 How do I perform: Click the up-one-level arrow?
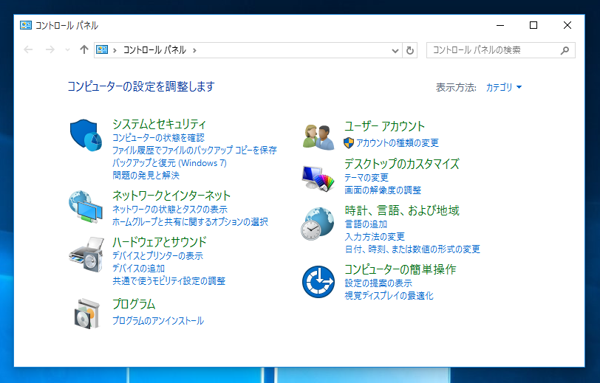84,50
